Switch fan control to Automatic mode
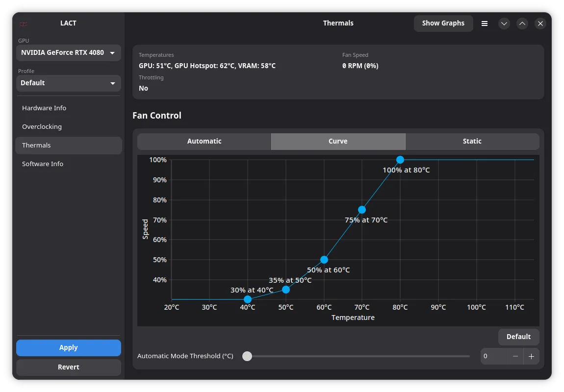Image resolution: width=564 pixels, height=392 pixels. pyautogui.click(x=205, y=141)
